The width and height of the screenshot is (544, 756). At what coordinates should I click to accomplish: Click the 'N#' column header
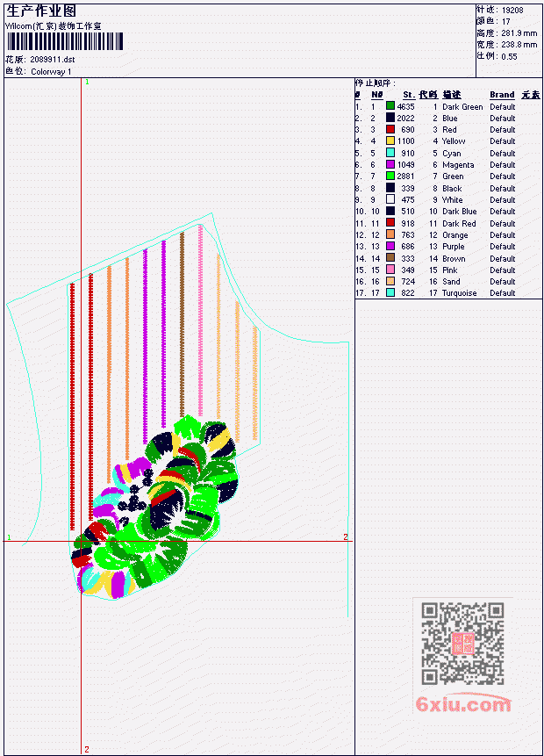click(x=376, y=95)
